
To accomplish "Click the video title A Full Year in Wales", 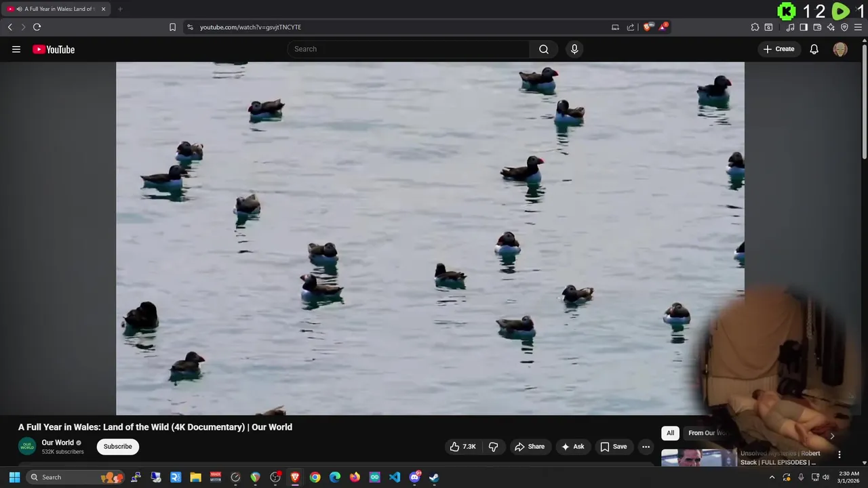I will coord(155,427).
